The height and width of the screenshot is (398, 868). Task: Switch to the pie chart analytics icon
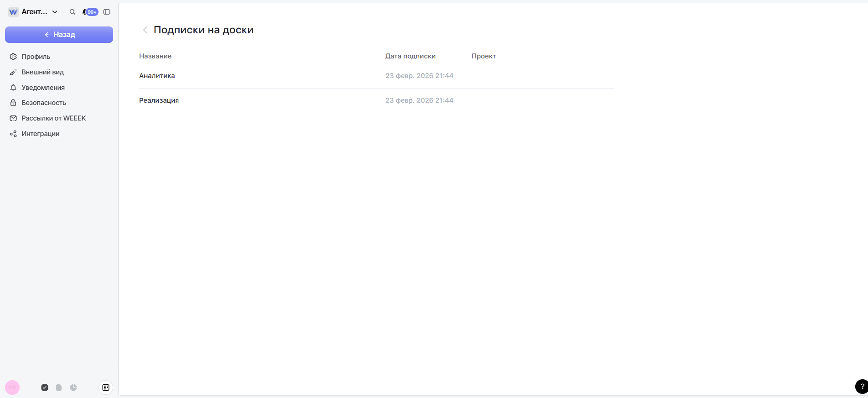pyautogui.click(x=73, y=388)
